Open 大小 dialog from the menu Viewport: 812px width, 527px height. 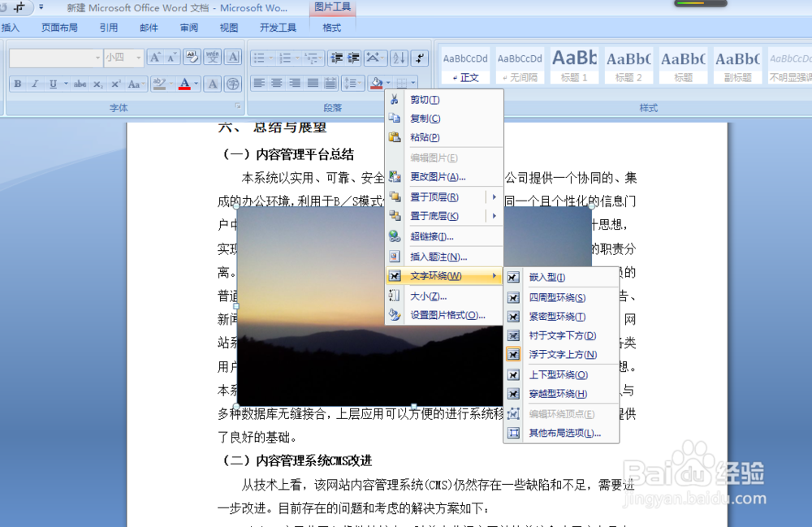coord(444,296)
